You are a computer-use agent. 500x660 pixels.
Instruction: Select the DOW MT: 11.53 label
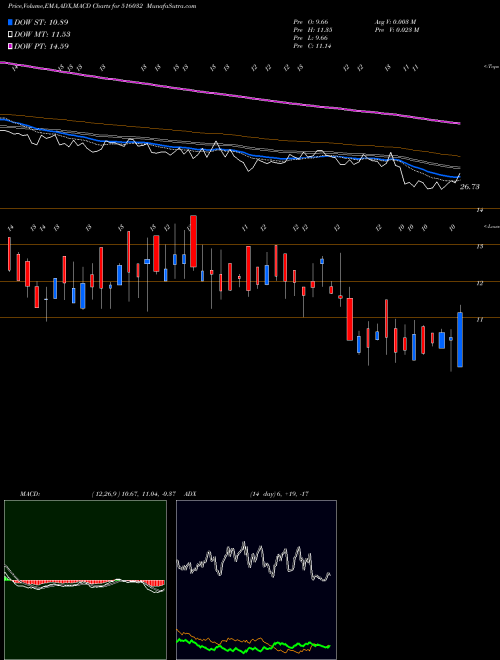click(42, 35)
